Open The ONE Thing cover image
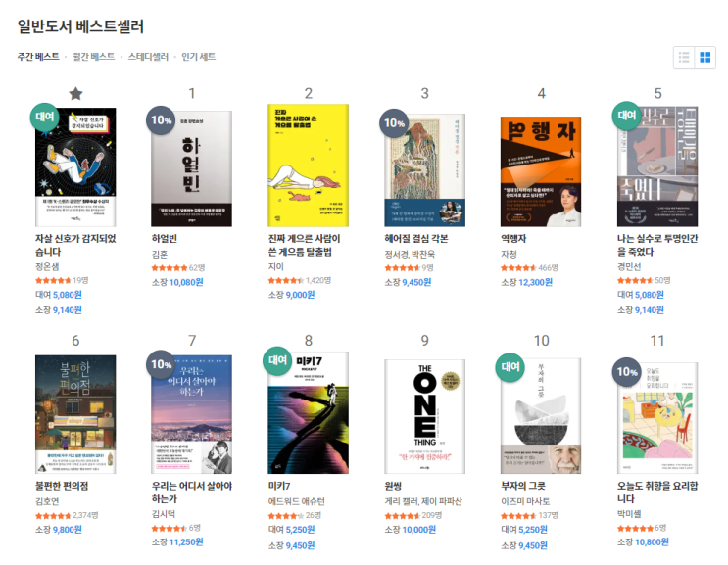 pyautogui.click(x=425, y=416)
